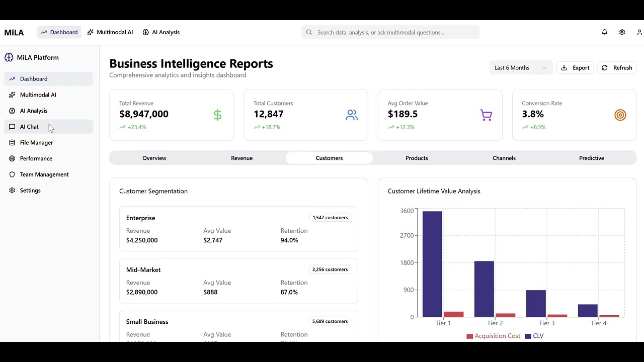Click the AI Analysis brain icon in sidebar
Viewport: 644px width, 362px height.
click(x=12, y=111)
